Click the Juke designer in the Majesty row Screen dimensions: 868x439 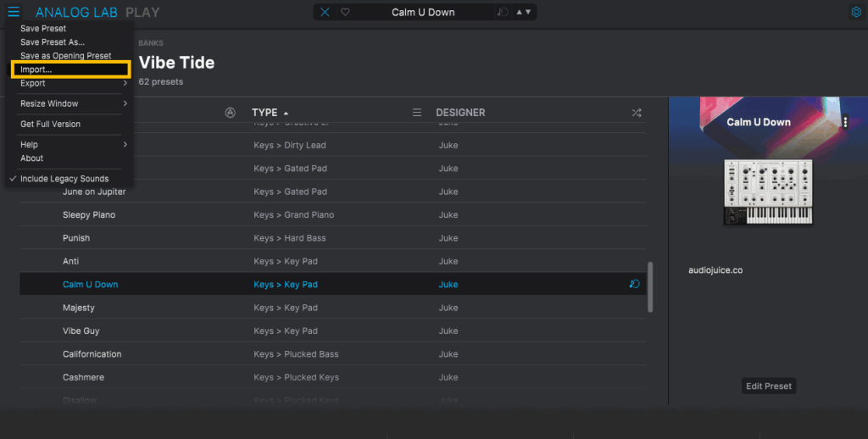[448, 308]
